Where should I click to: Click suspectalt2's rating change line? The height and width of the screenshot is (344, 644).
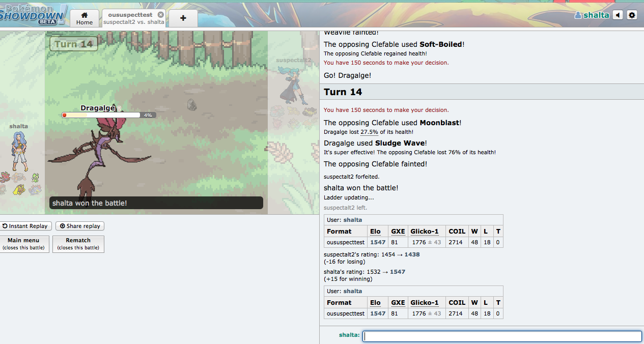(372, 254)
